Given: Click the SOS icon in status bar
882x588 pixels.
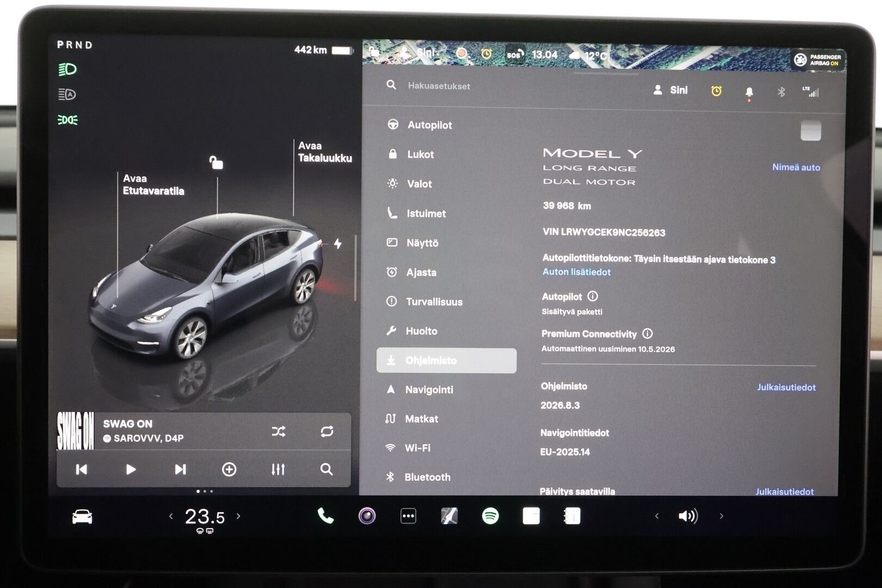Looking at the screenshot, I should click(x=515, y=54).
